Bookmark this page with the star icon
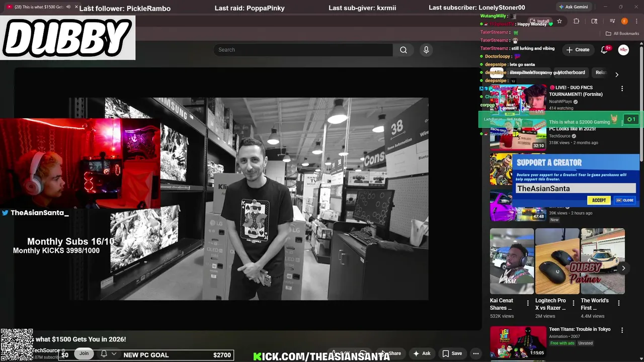 (x=559, y=21)
